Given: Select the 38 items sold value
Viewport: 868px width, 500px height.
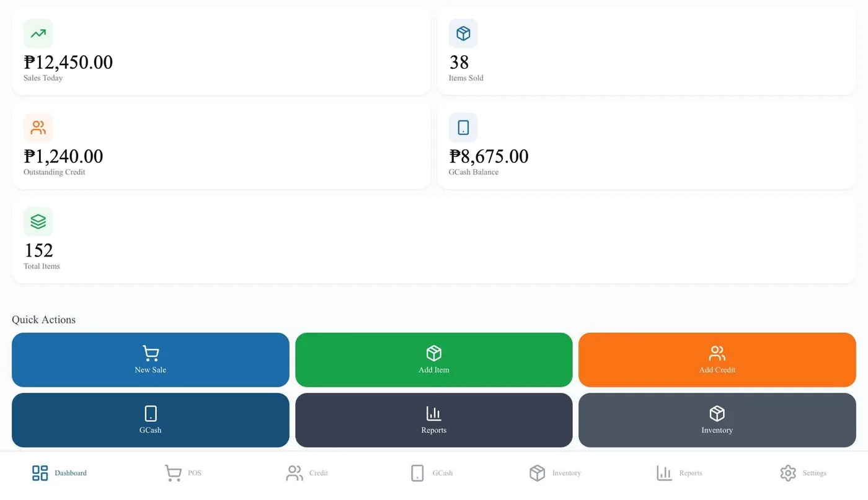Looking at the screenshot, I should 459,62.
